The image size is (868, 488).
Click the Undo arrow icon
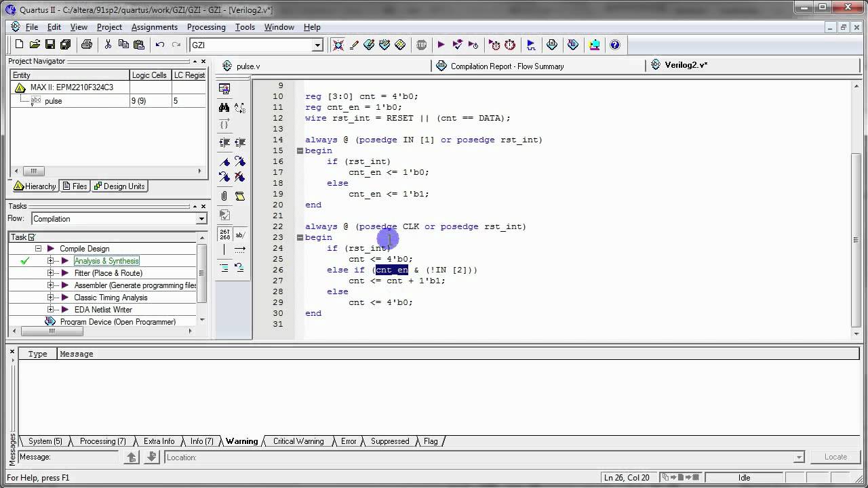click(x=160, y=45)
